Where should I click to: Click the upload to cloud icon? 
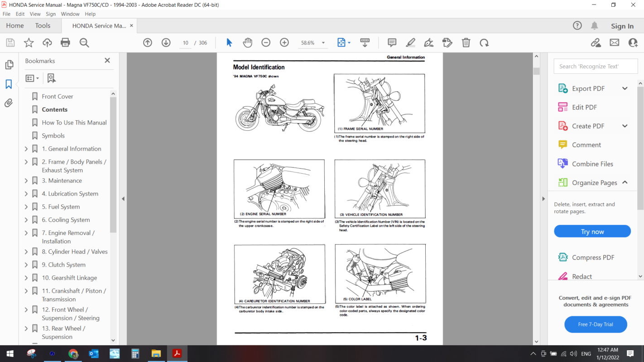coord(47,43)
